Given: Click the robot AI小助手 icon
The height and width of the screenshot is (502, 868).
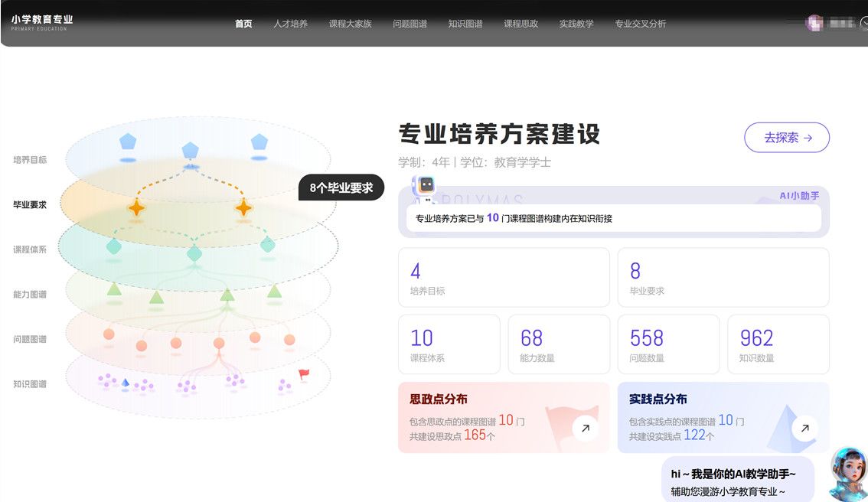Looking at the screenshot, I should coord(426,187).
